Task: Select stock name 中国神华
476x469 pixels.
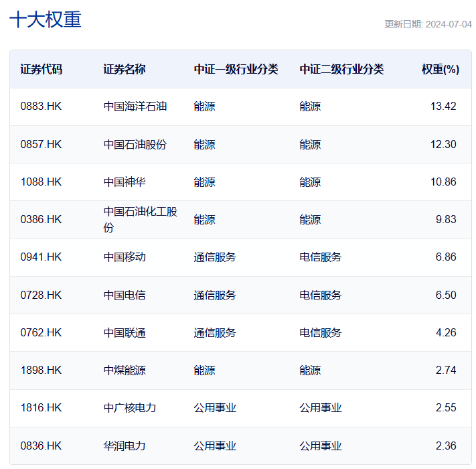Action: pos(125,182)
